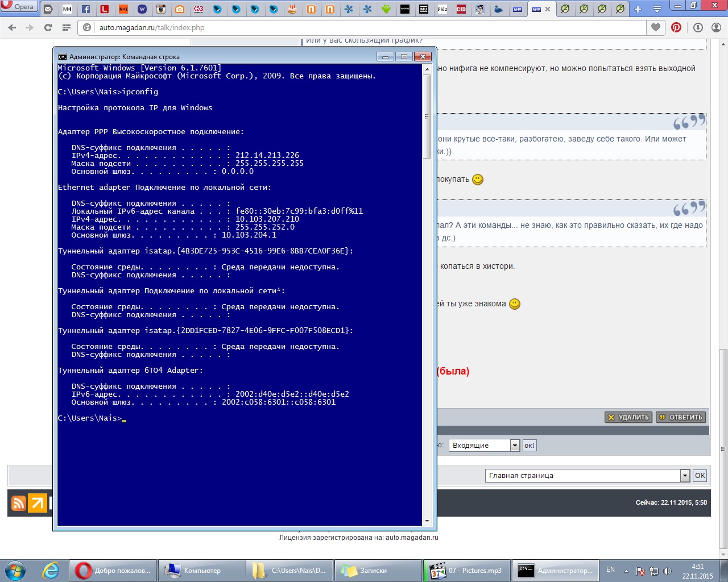The width and height of the screenshot is (728, 582).
Task: Open the downloads arrow icon
Action: [698, 27]
